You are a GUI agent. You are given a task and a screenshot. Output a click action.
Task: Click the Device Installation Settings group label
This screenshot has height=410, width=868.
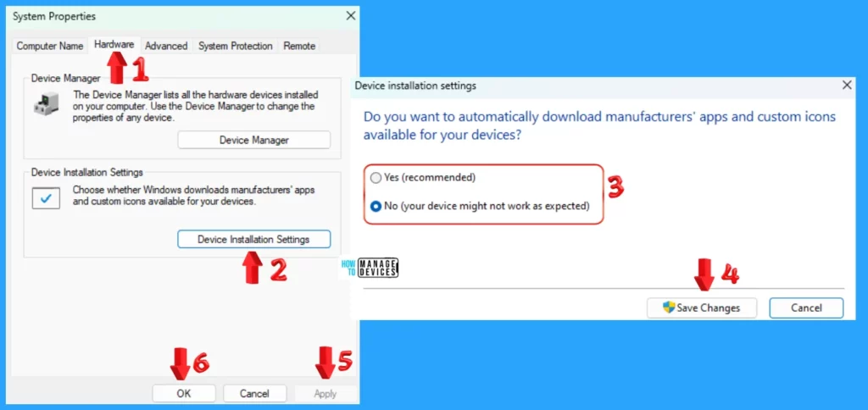point(87,173)
